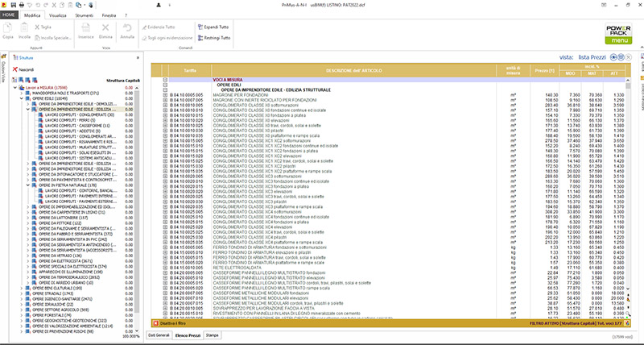Save the document from quick access toolbar
The image size is (644, 345).
[x=14, y=5]
